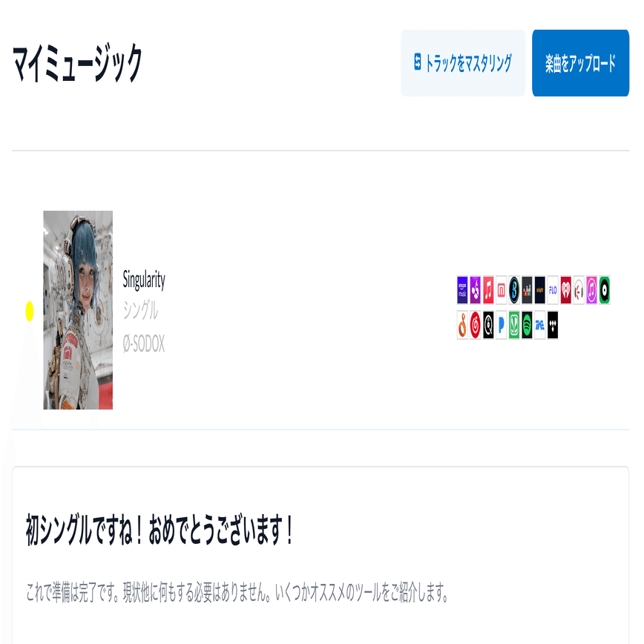Click the green Spotify icon
This screenshot has width=644, height=644.
[x=527, y=325]
